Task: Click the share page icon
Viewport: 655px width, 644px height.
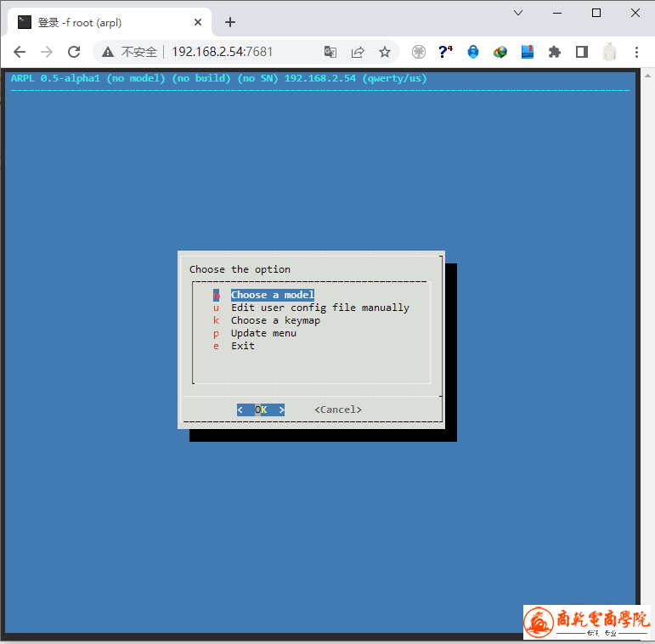Action: [358, 52]
